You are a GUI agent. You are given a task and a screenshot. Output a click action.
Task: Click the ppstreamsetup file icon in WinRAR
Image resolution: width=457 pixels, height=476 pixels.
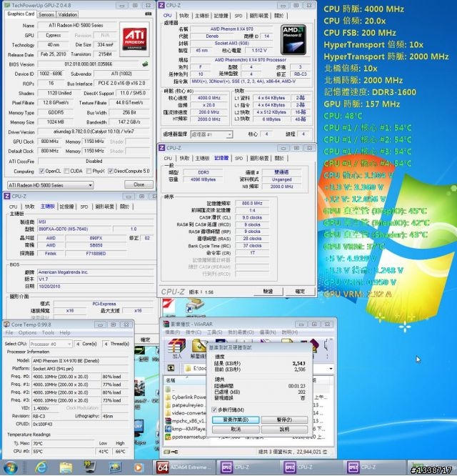point(168,437)
